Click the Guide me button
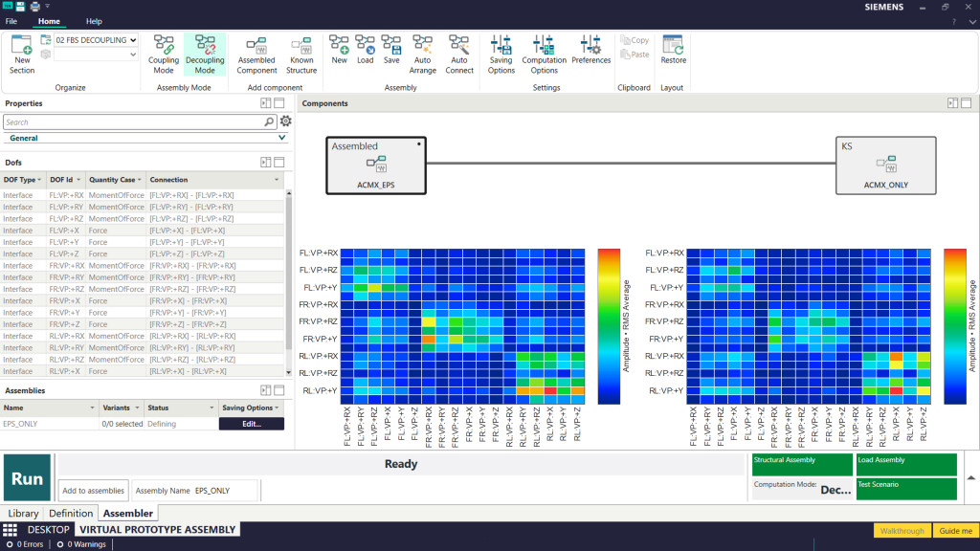Screen dimensions: 980x551 click(956, 530)
